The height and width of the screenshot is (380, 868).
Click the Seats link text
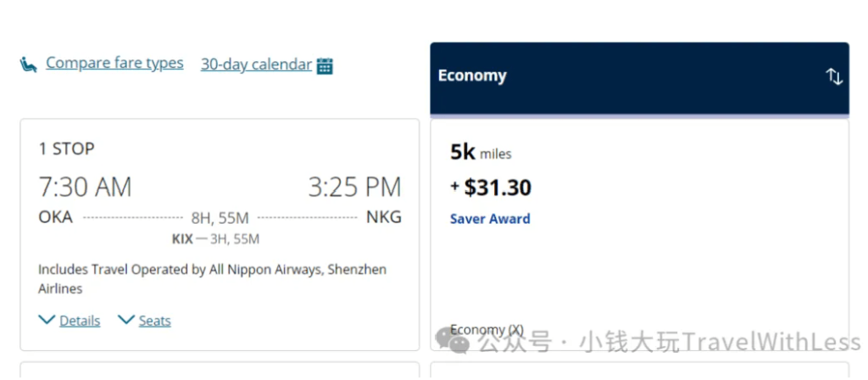point(155,321)
